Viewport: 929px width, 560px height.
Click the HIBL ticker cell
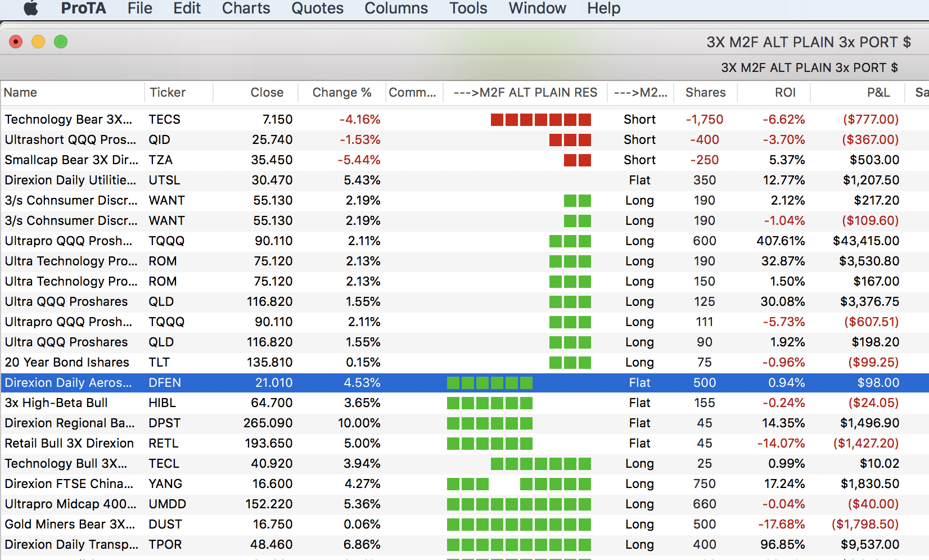click(x=162, y=403)
